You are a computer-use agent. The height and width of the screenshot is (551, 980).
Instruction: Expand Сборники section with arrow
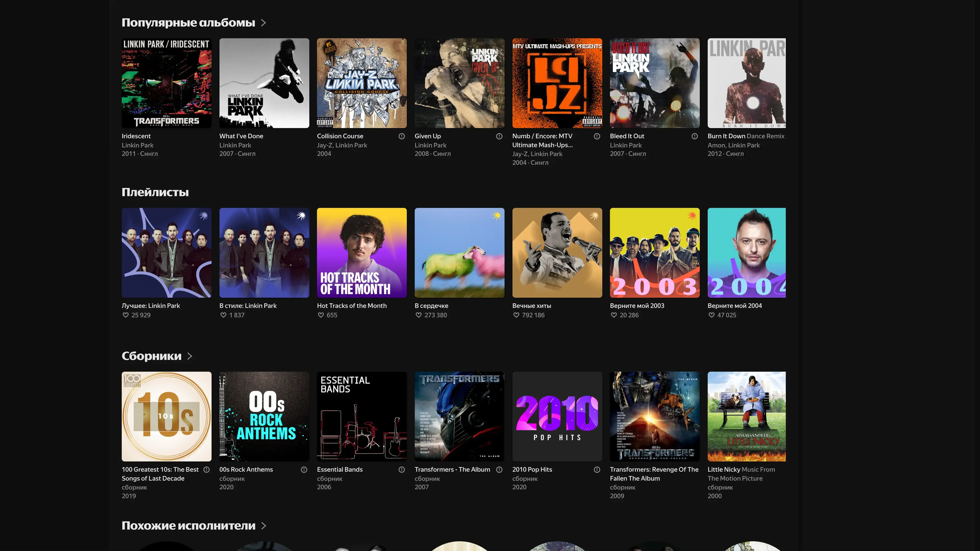point(189,356)
